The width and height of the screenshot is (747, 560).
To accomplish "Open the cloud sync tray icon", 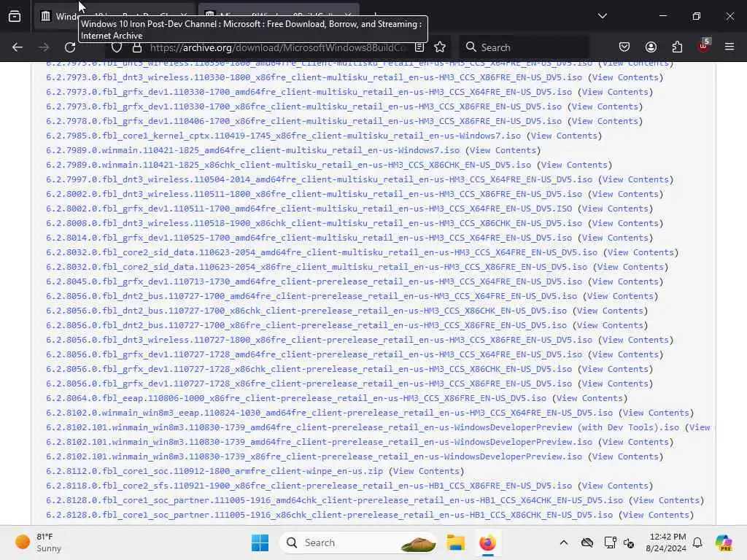I will click(587, 542).
